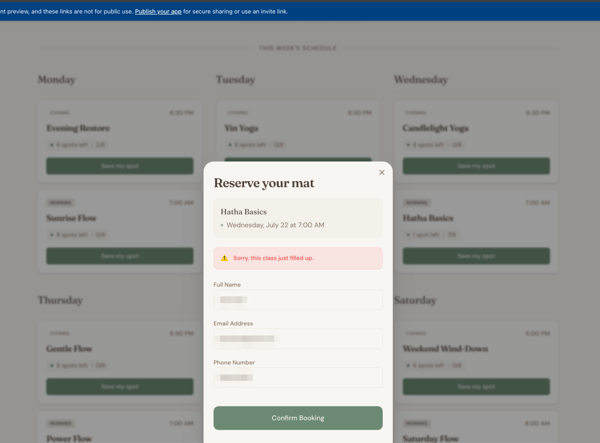Click the Tuesday heading
Image resolution: width=600 pixels, height=443 pixels.
click(235, 80)
